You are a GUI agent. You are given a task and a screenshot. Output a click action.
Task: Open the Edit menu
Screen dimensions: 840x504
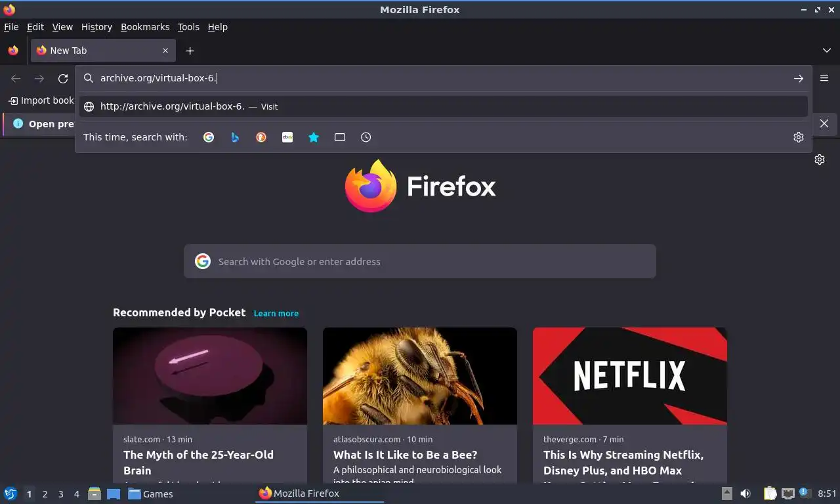click(x=35, y=27)
